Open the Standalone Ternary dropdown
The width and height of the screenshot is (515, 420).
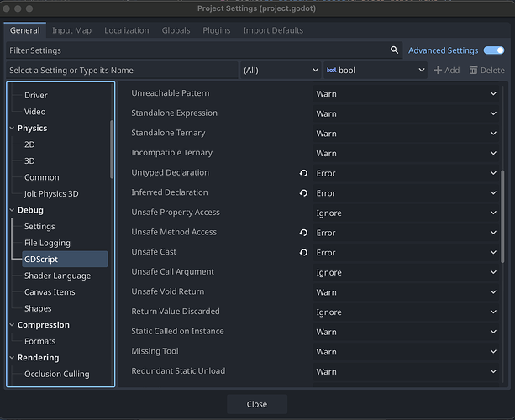[406, 134]
